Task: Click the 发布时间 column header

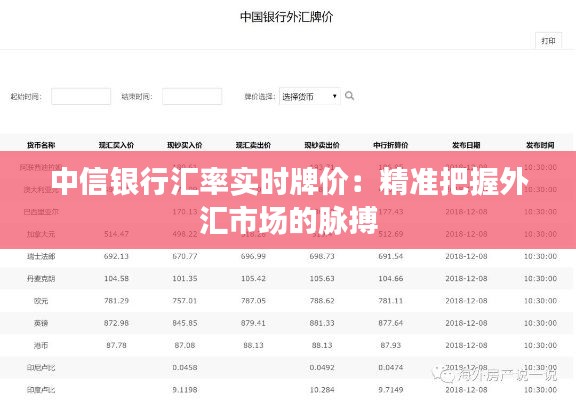Action: 540,145
